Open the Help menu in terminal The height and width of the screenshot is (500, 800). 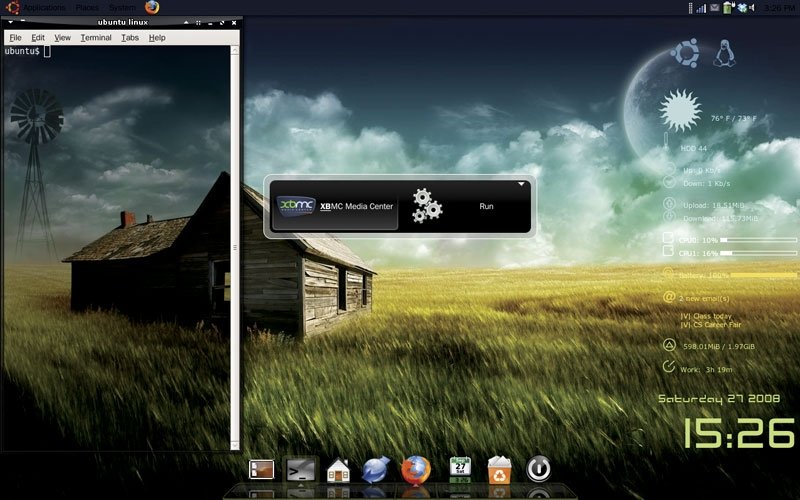coord(157,38)
